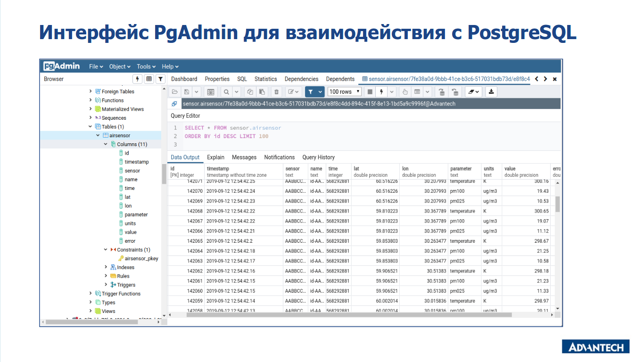
Task: Click the Save file icon in the query toolbar
Action: pos(186,91)
